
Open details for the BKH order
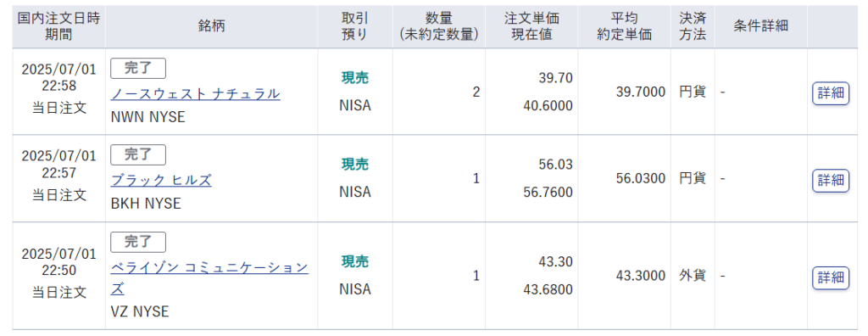point(831,180)
